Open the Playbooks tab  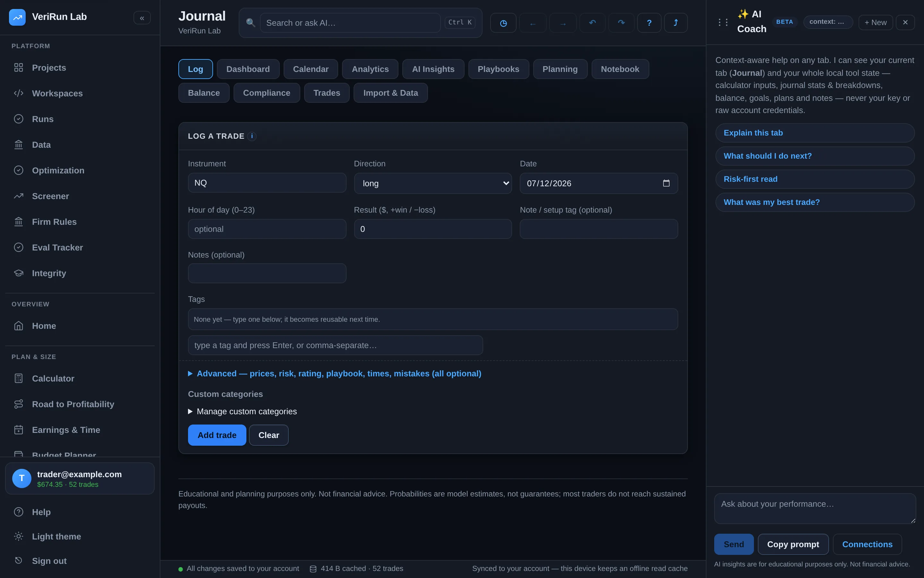coord(499,69)
